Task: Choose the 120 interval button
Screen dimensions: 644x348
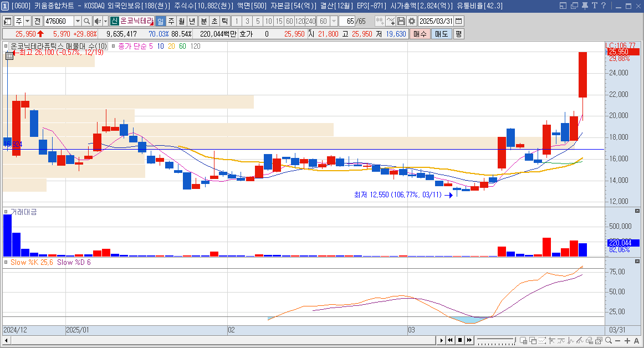Action: coord(300,21)
